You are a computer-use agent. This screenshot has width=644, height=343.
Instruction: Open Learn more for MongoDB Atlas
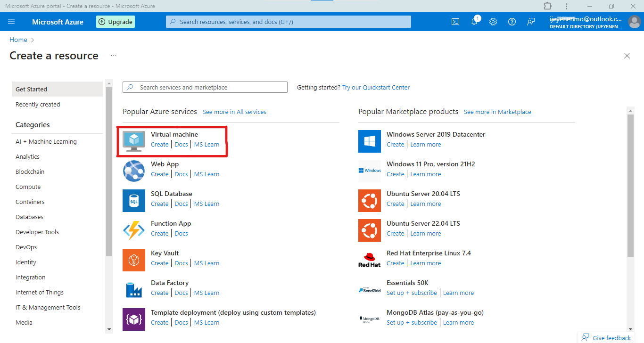click(x=458, y=323)
